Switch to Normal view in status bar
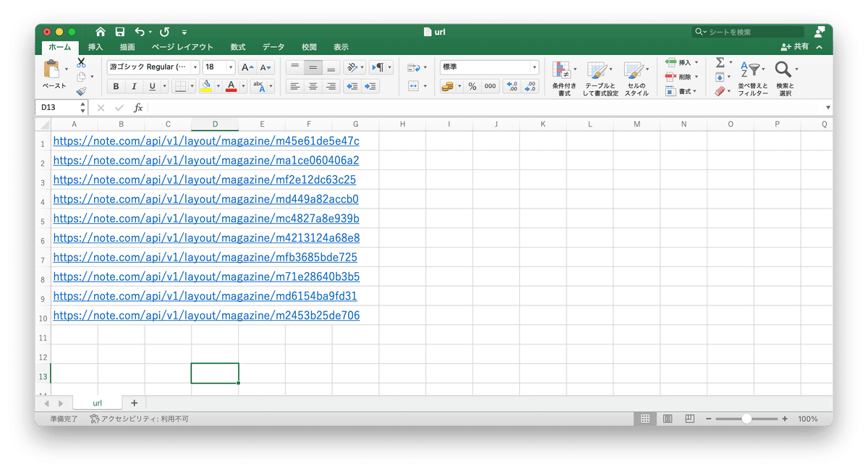This screenshot has height=472, width=868. pyautogui.click(x=644, y=418)
